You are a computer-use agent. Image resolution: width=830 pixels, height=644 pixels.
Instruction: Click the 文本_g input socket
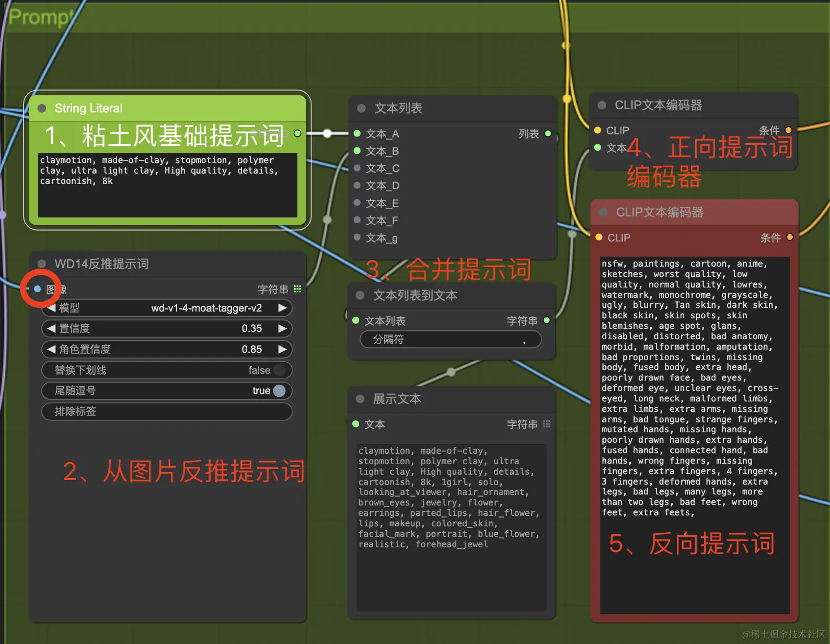click(x=357, y=237)
